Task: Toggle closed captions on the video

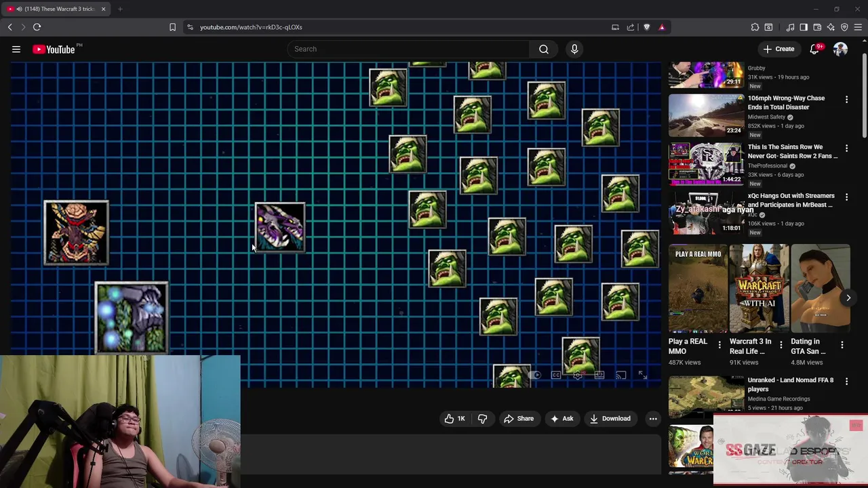Action: [x=556, y=375]
